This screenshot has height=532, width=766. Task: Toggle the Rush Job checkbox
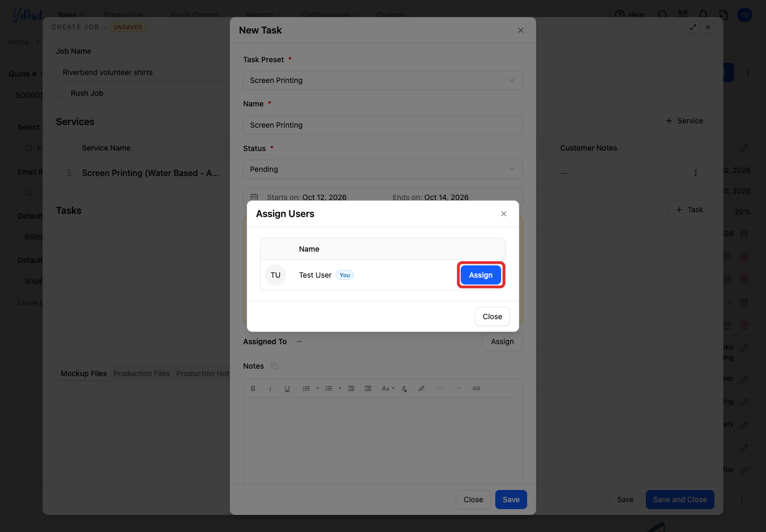pos(61,93)
